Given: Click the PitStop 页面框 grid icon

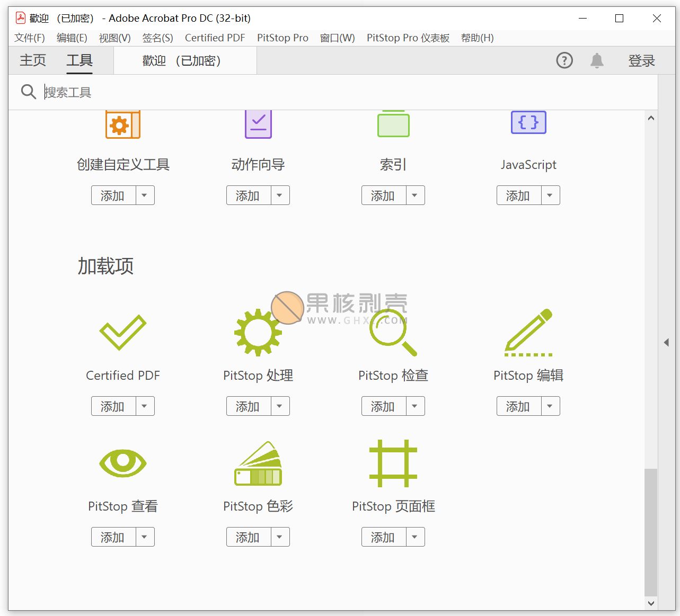Looking at the screenshot, I should pos(393,462).
